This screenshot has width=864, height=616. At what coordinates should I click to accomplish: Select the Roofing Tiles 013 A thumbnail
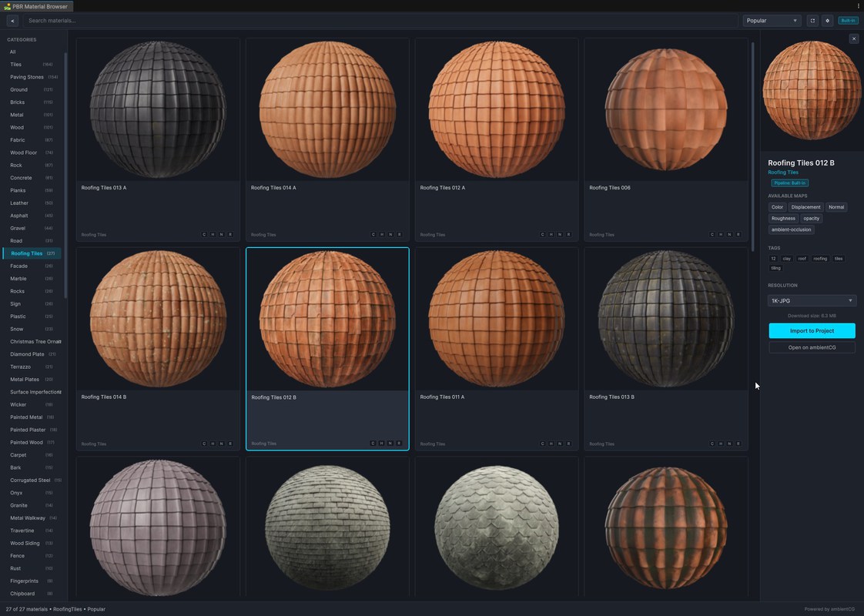pos(158,109)
